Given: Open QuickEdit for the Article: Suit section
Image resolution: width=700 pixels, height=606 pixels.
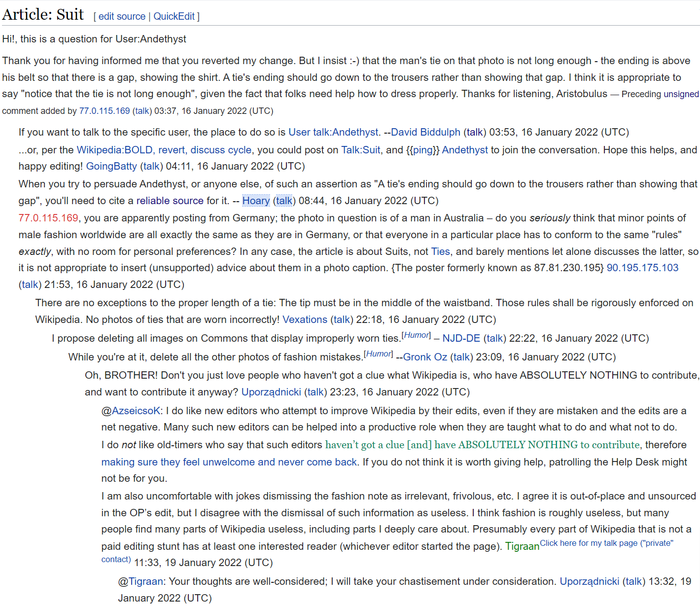Looking at the screenshot, I should (x=174, y=16).
